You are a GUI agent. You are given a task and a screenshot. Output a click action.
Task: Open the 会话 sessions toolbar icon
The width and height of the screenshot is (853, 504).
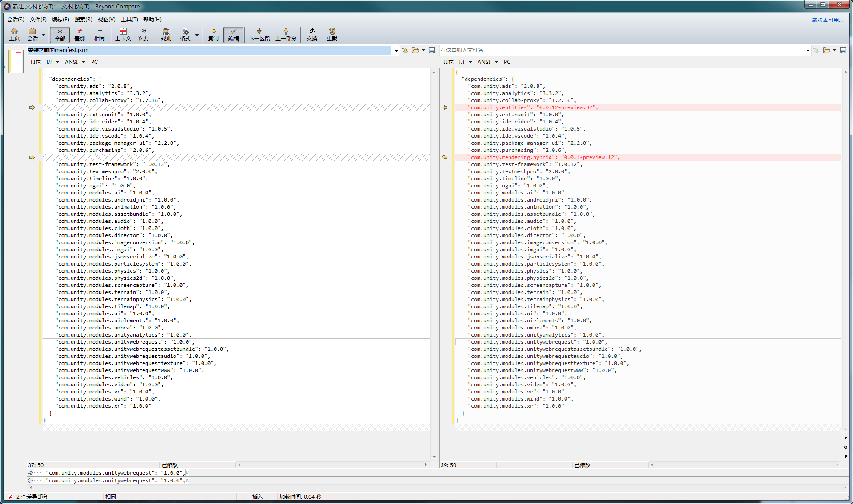pyautogui.click(x=32, y=34)
